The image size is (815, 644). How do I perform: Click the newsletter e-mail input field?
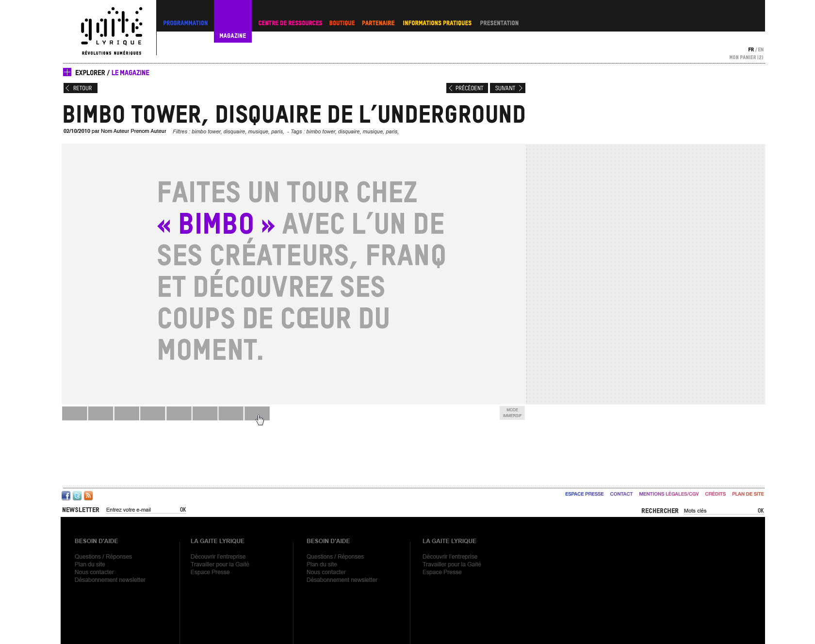142,510
